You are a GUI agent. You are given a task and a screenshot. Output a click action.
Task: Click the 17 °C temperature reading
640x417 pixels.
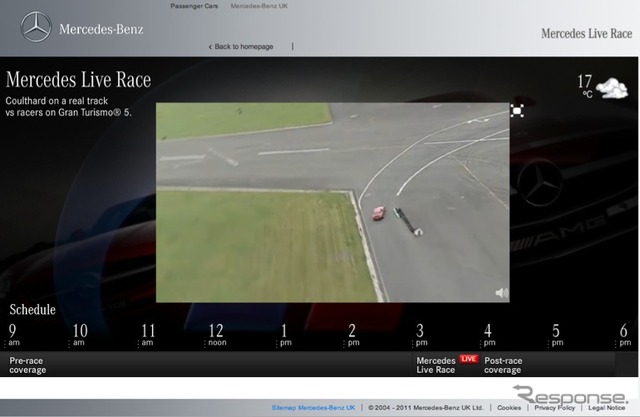[584, 85]
